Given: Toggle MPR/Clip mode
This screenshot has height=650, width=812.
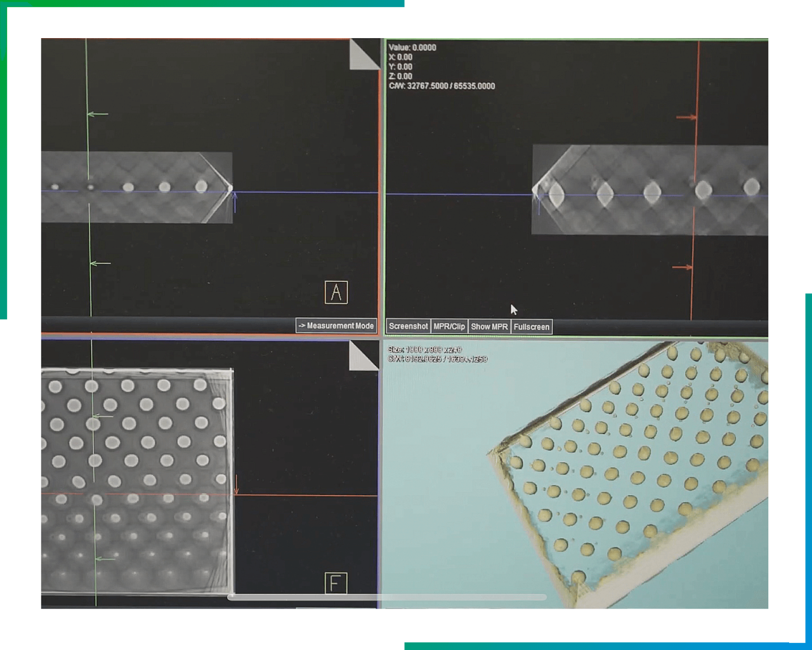Looking at the screenshot, I should click(x=450, y=326).
